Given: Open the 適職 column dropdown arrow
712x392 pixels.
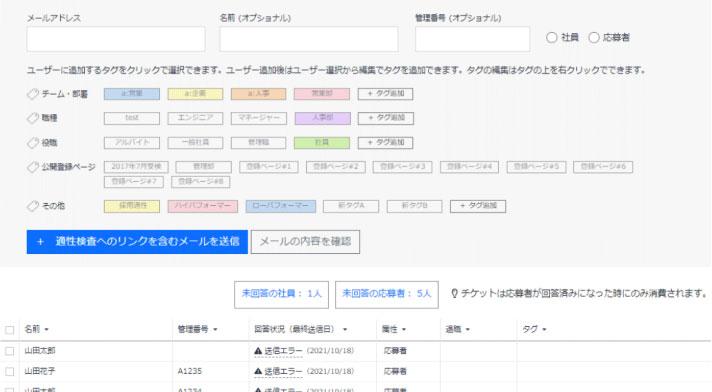Looking at the screenshot, I should tap(468, 329).
